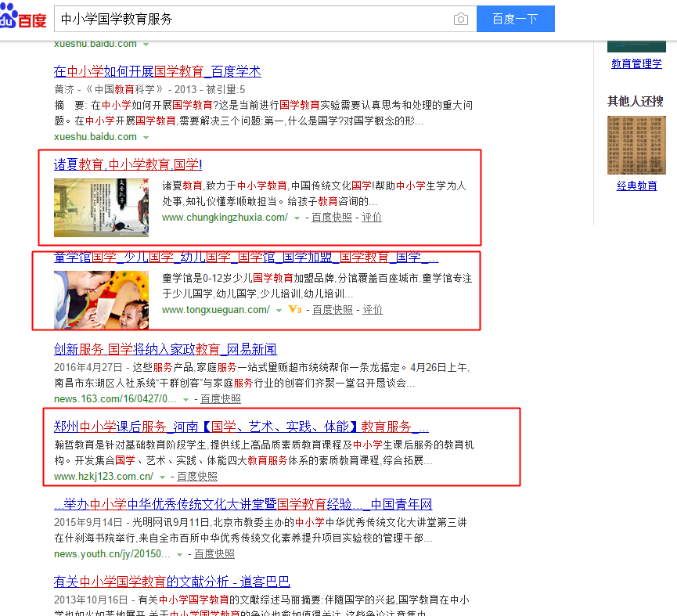Expand dropdown next to news.youth.cn URL
The image size is (677, 616).
179,555
